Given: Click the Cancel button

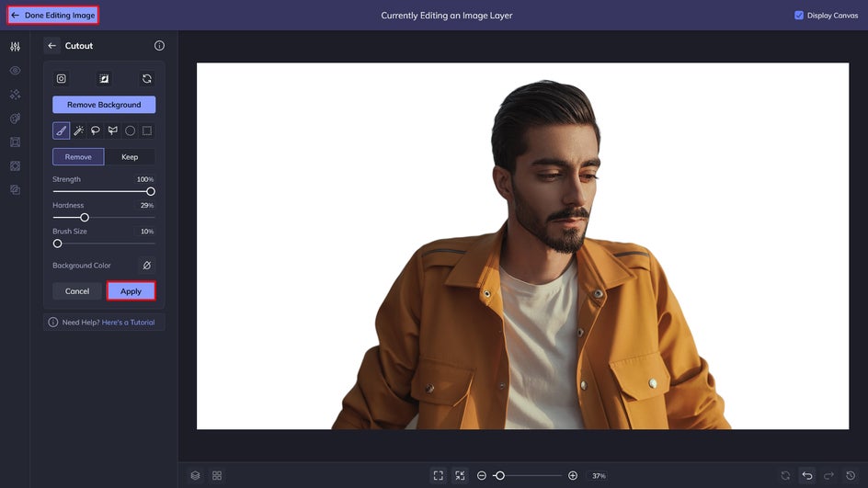Looking at the screenshot, I should click(x=77, y=291).
